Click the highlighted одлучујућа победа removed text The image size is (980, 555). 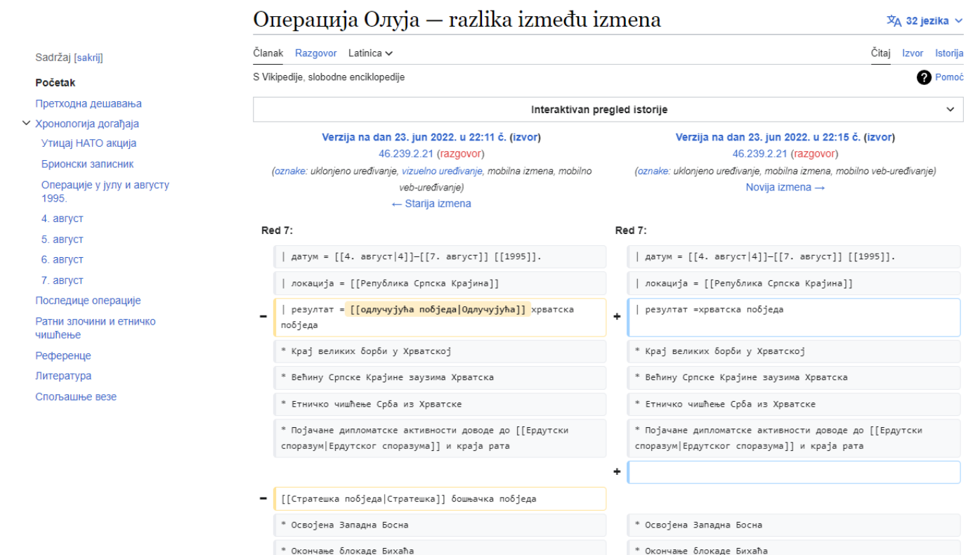coord(438,309)
